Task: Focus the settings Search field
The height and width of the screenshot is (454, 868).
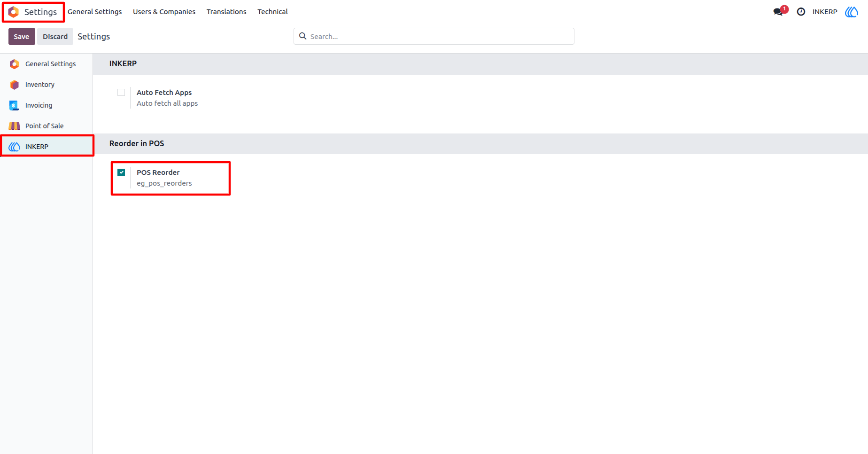Action: coord(434,36)
